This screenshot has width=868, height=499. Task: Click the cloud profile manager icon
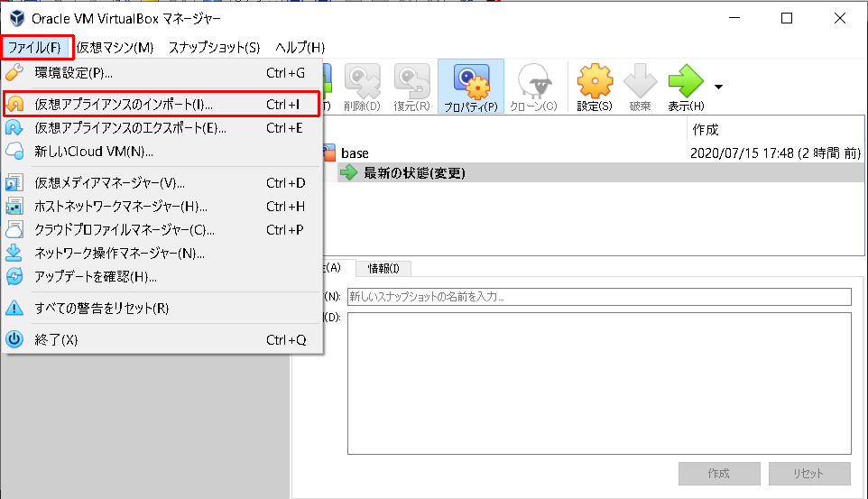coord(14,229)
